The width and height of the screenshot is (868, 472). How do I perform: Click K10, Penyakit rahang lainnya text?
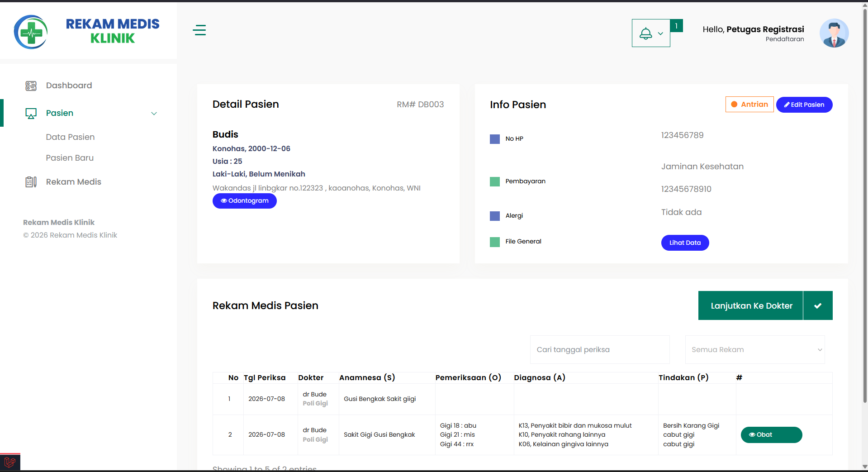point(562,434)
